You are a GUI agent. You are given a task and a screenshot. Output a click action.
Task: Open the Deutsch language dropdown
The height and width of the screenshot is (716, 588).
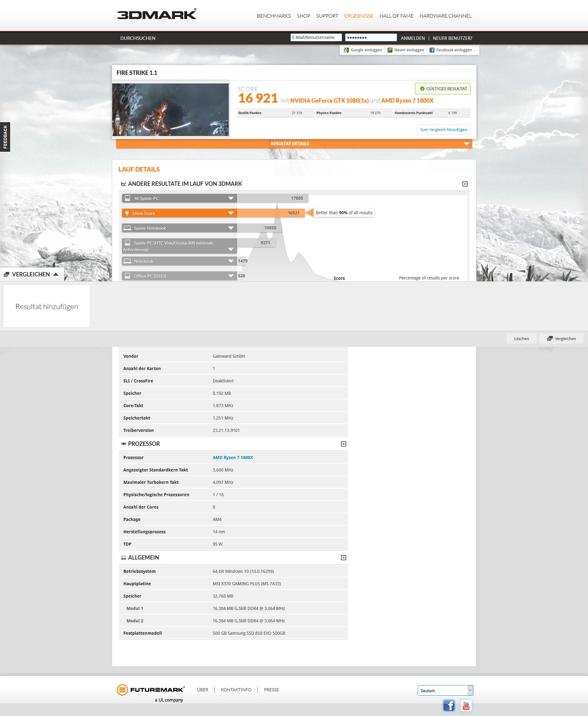tap(445, 690)
